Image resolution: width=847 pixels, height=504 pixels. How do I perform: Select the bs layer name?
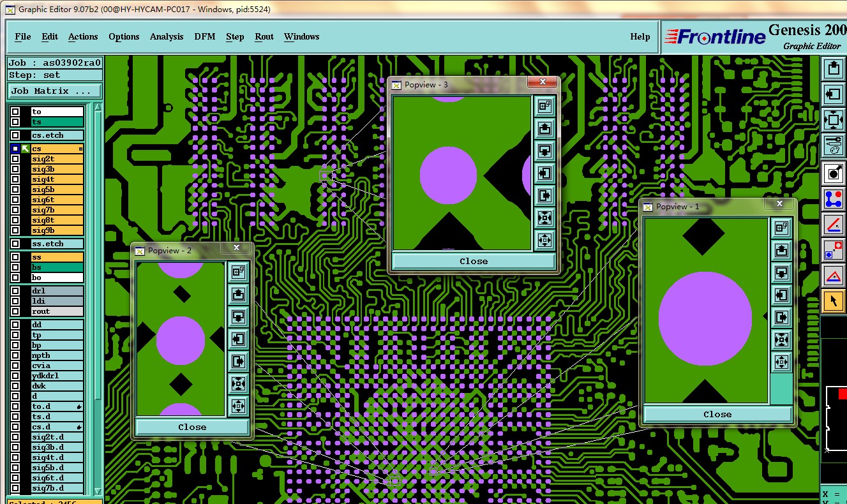coord(57,267)
